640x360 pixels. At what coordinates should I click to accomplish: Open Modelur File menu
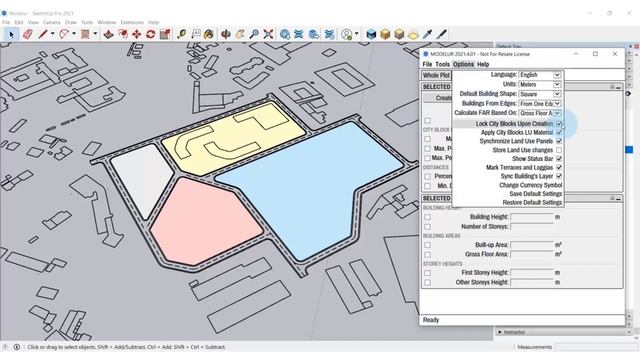click(x=427, y=64)
